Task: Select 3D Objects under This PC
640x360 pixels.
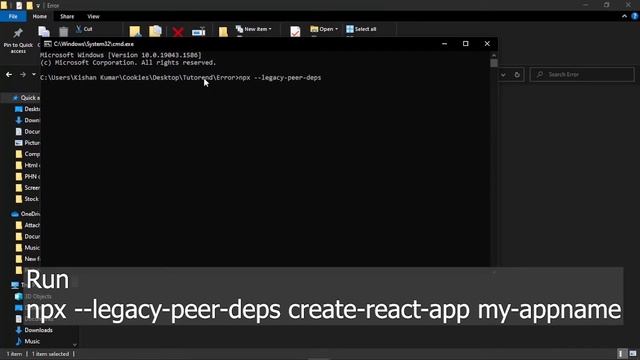Action: [33, 296]
